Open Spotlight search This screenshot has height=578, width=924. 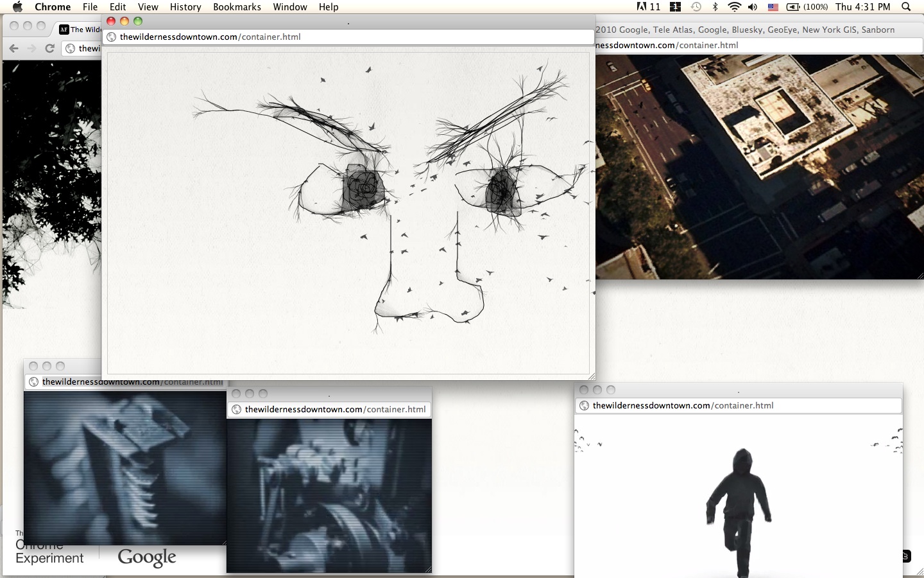pos(906,7)
